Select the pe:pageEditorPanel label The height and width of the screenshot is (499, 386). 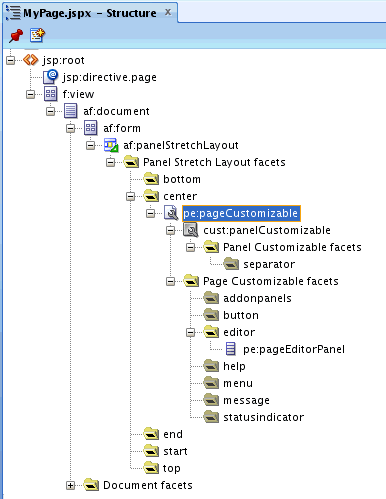coord(294,349)
